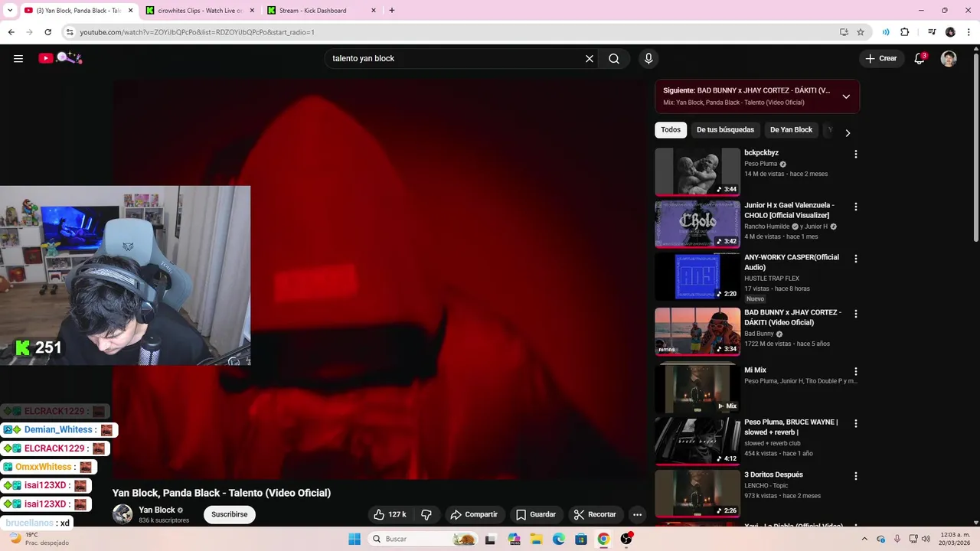The height and width of the screenshot is (551, 980).
Task: Bookmark this page with the star icon
Action: tap(861, 32)
